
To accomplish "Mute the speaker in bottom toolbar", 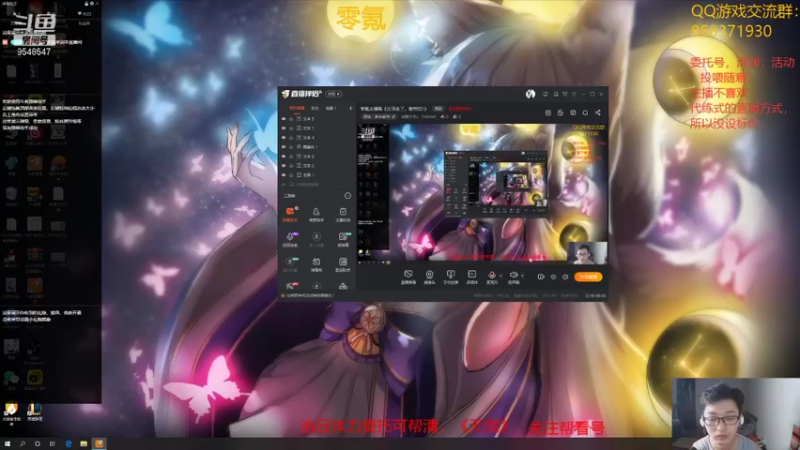I will (514, 275).
